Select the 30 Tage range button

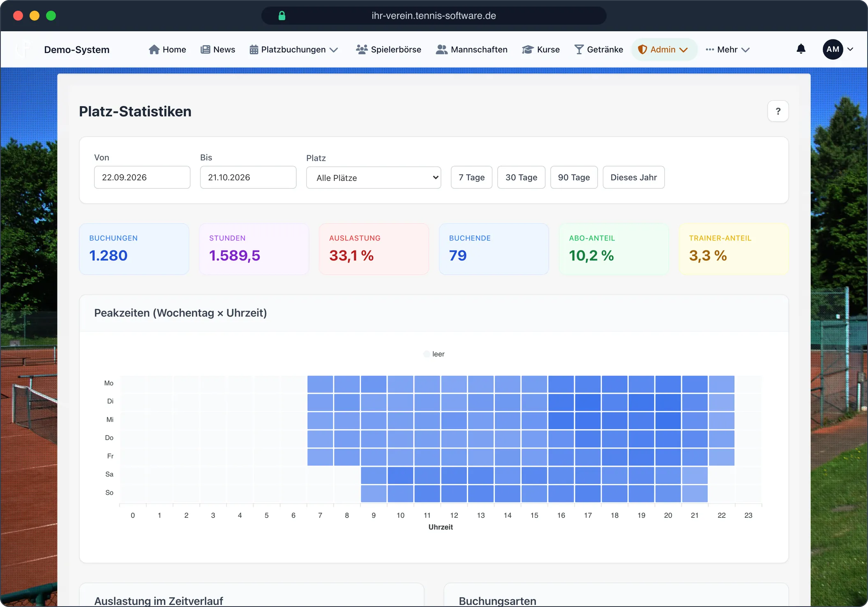point(521,177)
